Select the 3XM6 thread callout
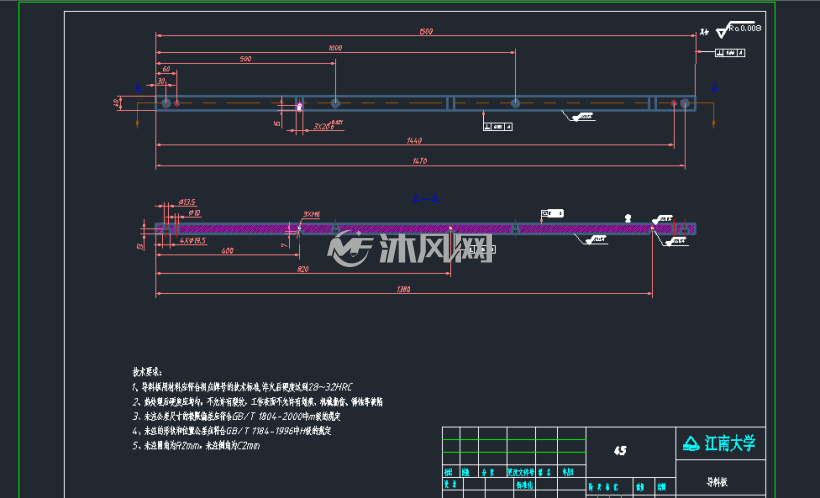The image size is (820, 498). coord(312,214)
